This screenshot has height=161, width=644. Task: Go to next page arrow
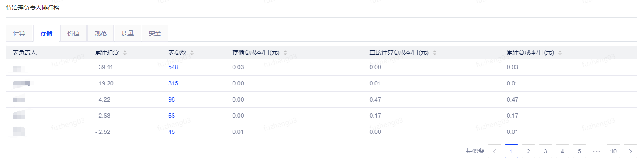point(630,151)
